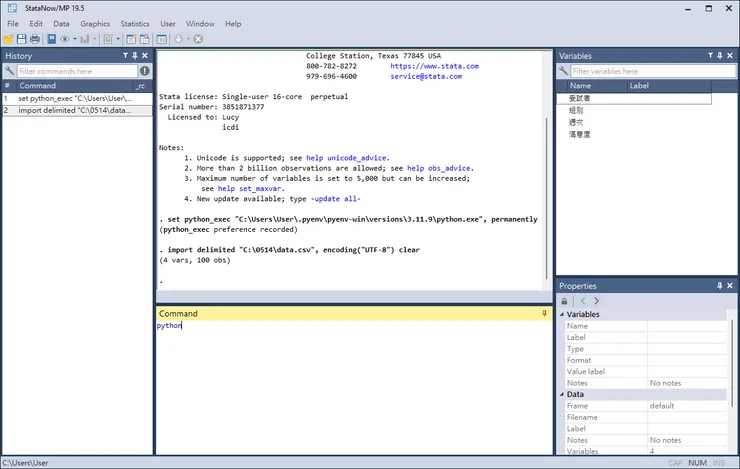Close the History panel

pos(145,56)
